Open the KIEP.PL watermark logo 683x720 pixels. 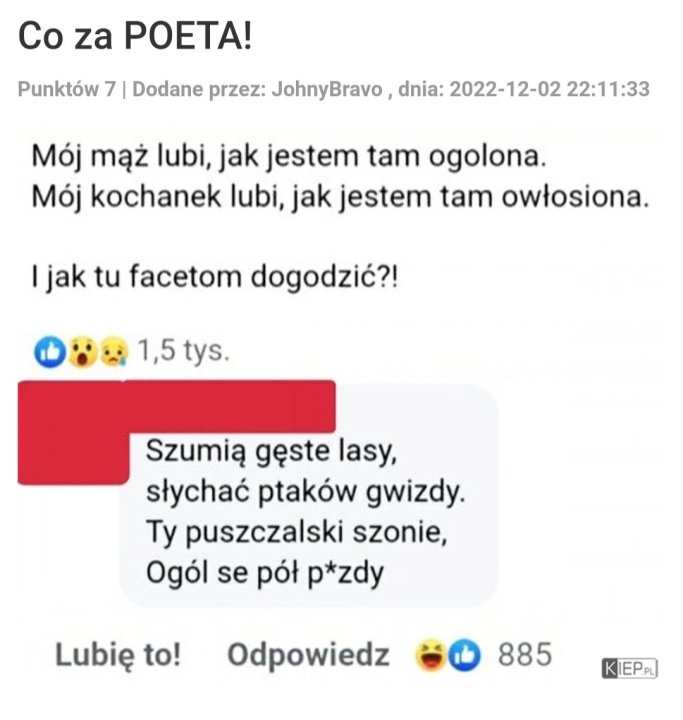[x=629, y=668]
